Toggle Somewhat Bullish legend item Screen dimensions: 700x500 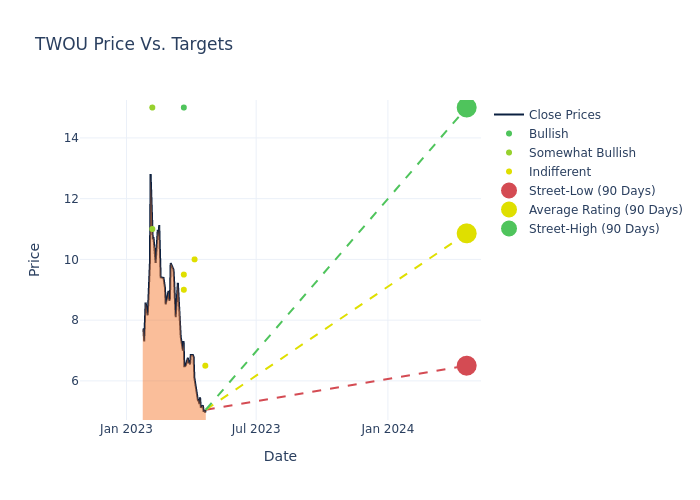tap(581, 153)
